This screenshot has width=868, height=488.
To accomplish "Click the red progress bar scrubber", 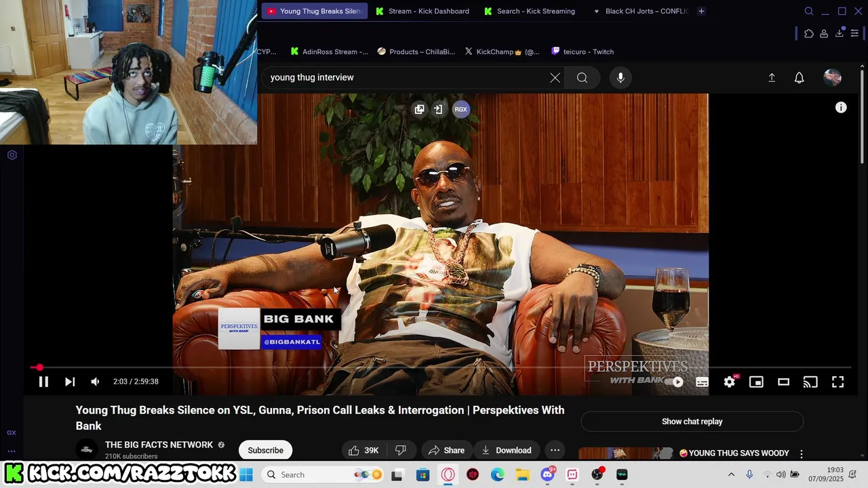I will [39, 367].
